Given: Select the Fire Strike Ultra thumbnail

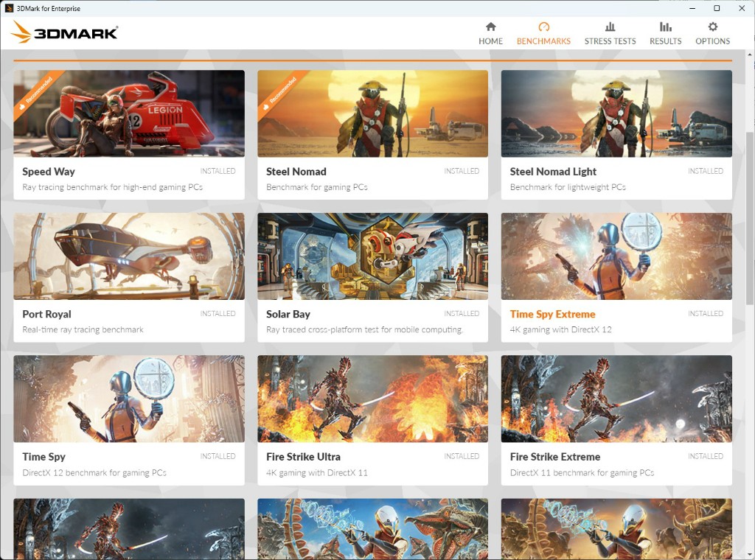Looking at the screenshot, I should click(372, 399).
